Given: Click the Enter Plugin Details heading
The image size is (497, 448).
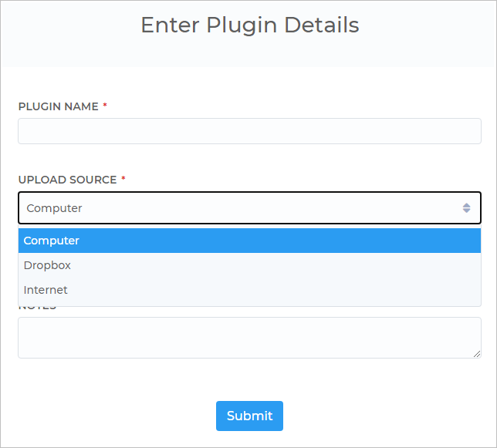Looking at the screenshot, I should tap(250, 25).
